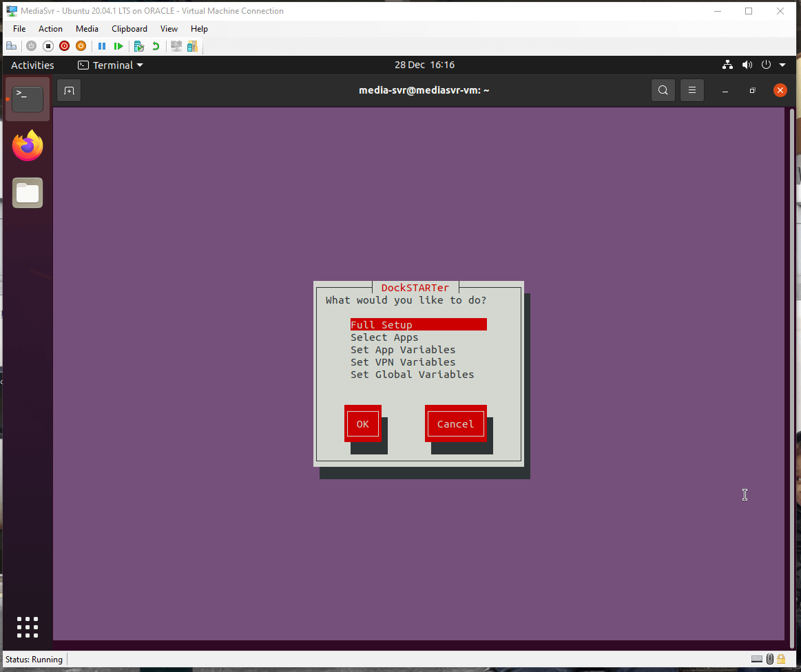Open the View menu
The width and height of the screenshot is (801, 672).
click(x=169, y=29)
